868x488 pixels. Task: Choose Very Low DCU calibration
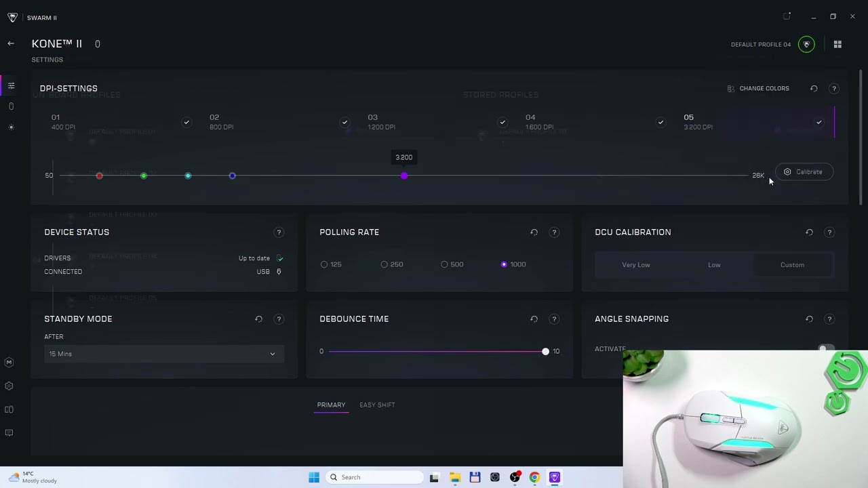pos(635,265)
